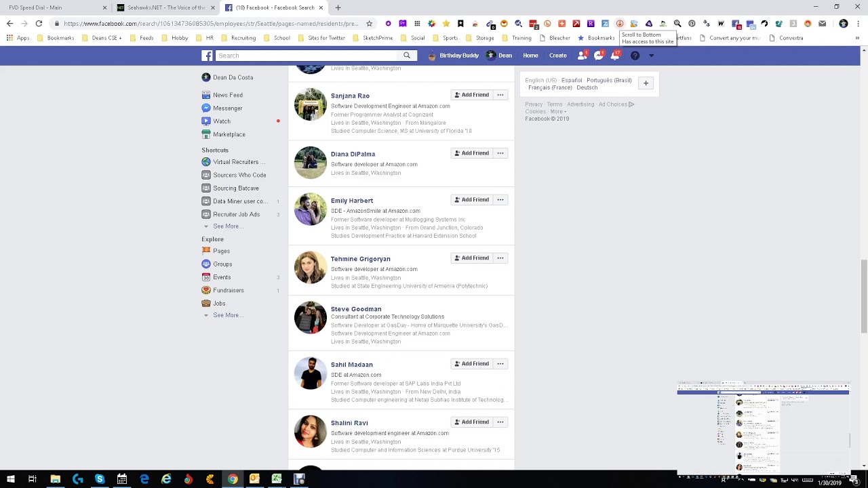Image resolution: width=868 pixels, height=488 pixels.
Task: Expand account menu arrow in Facebook header
Action: pos(651,56)
